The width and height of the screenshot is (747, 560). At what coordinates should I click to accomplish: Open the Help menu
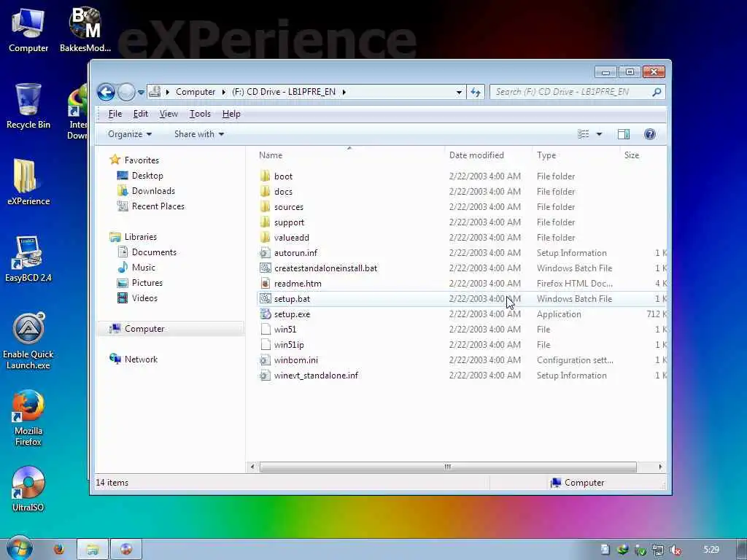tap(231, 114)
